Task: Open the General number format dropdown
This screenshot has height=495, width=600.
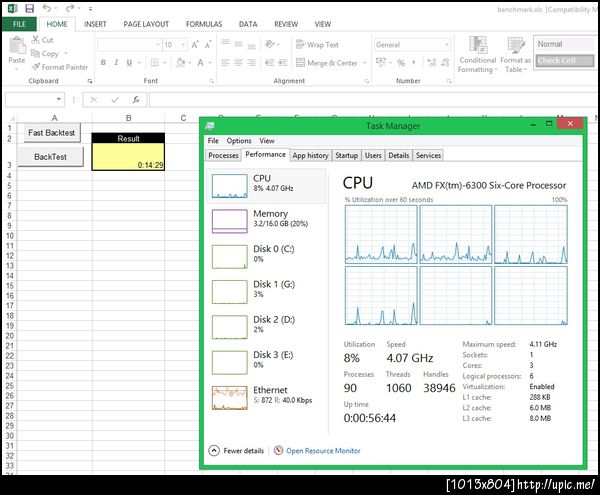Action: coord(447,45)
